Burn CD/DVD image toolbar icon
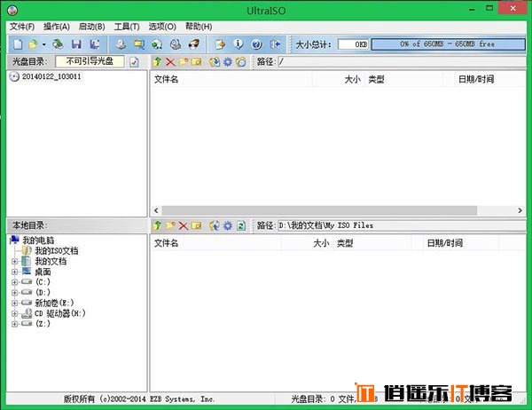This screenshot has width=532, height=410. 194,44
